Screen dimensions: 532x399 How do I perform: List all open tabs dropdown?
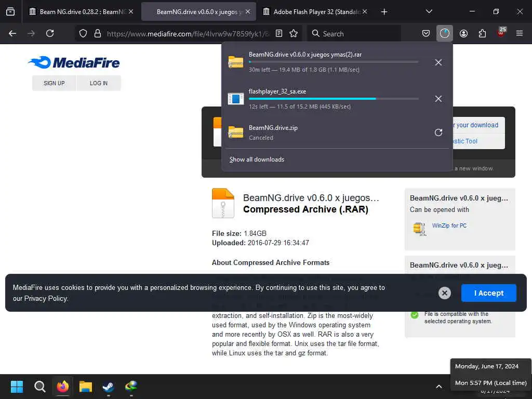[429, 11]
